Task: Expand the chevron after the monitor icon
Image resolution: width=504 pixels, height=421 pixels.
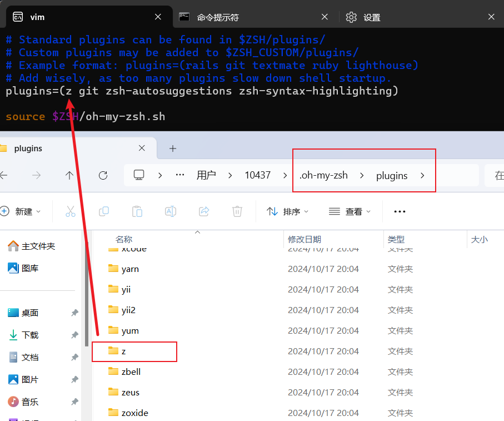Action: click(160, 175)
